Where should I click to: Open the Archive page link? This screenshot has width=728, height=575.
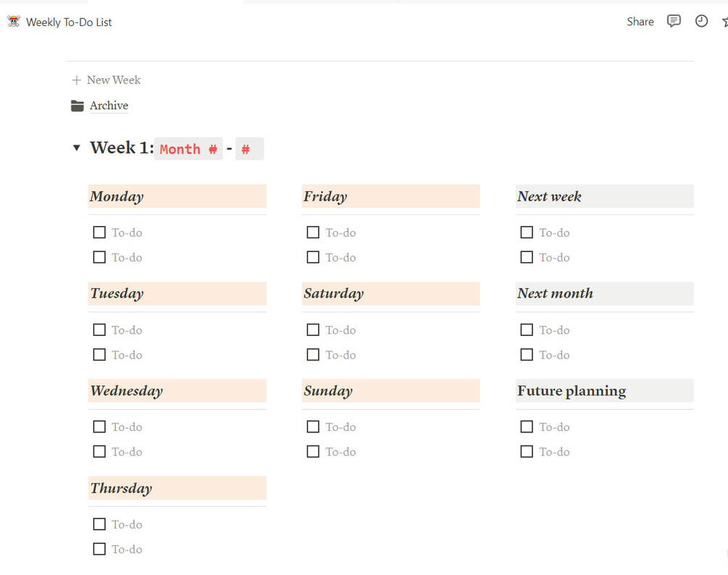tap(109, 106)
